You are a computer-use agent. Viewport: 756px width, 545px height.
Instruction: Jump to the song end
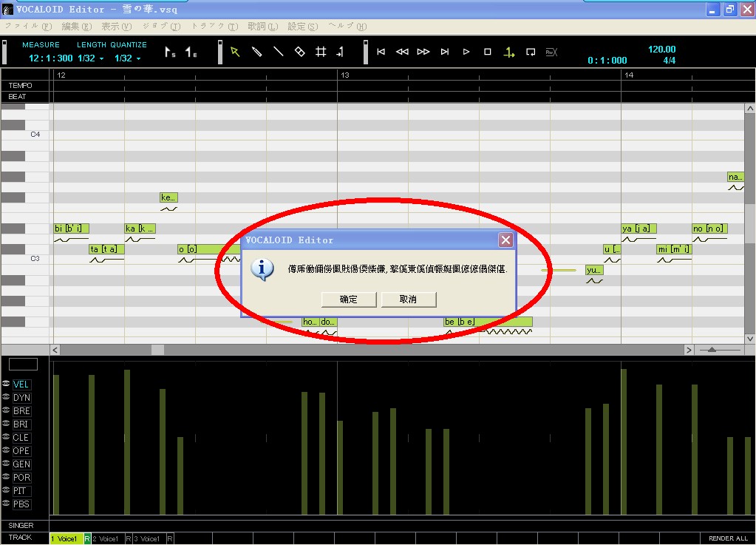pos(445,52)
